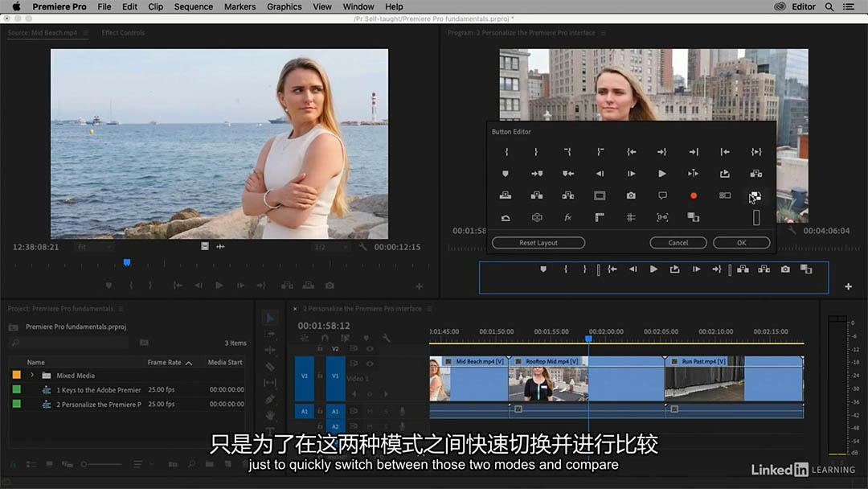Image resolution: width=868 pixels, height=489 pixels.
Task: Open the Graphics menu
Action: pos(284,6)
